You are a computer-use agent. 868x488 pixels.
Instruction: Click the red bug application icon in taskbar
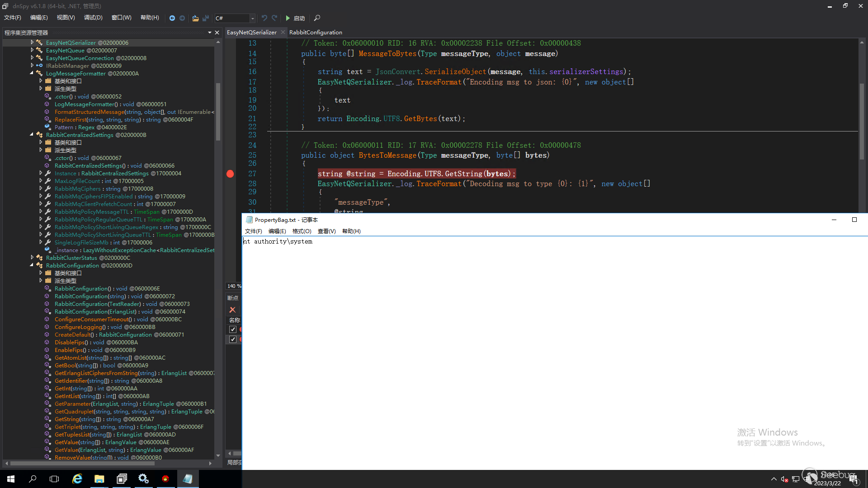point(165,479)
